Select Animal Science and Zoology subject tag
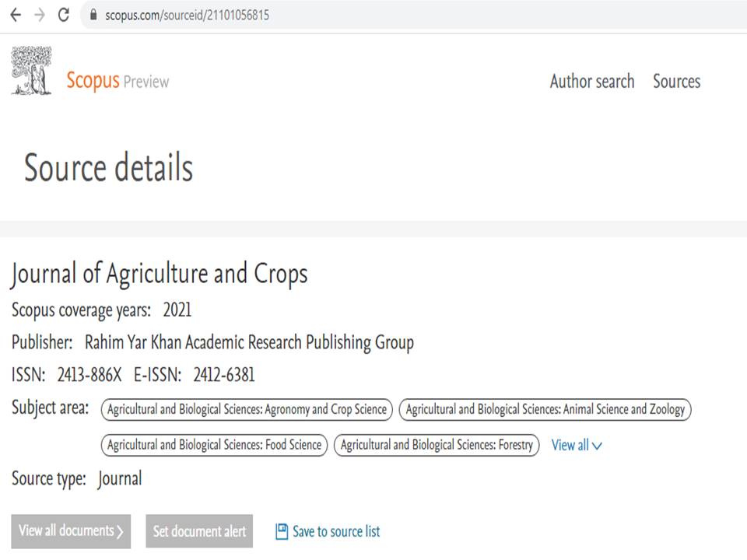The height and width of the screenshot is (560, 747). click(545, 410)
